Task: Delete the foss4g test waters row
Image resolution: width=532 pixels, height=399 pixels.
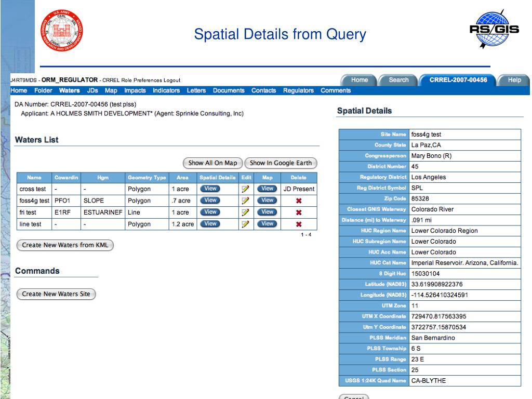Action: click(x=299, y=201)
